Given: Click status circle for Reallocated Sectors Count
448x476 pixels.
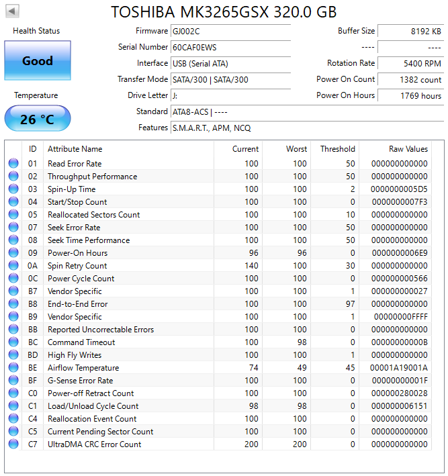Looking at the screenshot, I should (13, 214).
